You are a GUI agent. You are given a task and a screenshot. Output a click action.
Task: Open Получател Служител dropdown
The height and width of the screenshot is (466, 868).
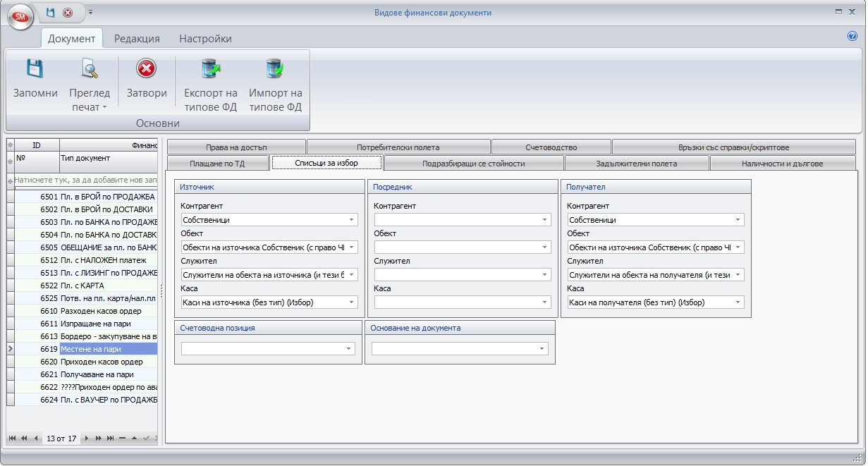[738, 275]
